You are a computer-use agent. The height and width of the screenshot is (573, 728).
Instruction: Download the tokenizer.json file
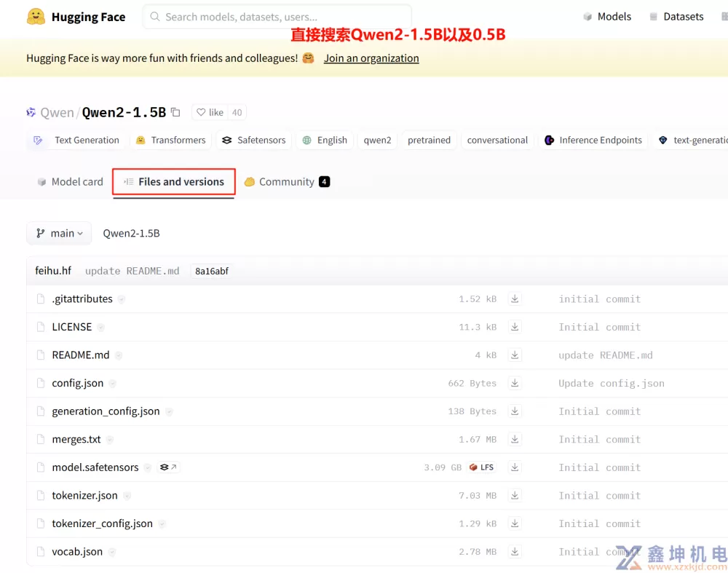515,495
